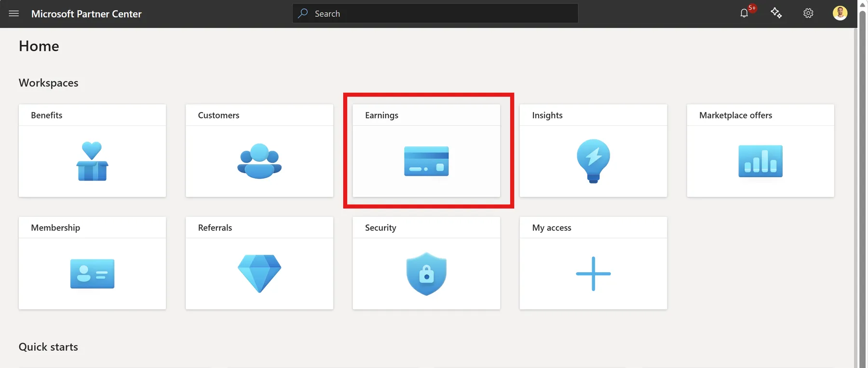The image size is (868, 368).
Task: Click the plus icon in My access
Action: [593, 274]
